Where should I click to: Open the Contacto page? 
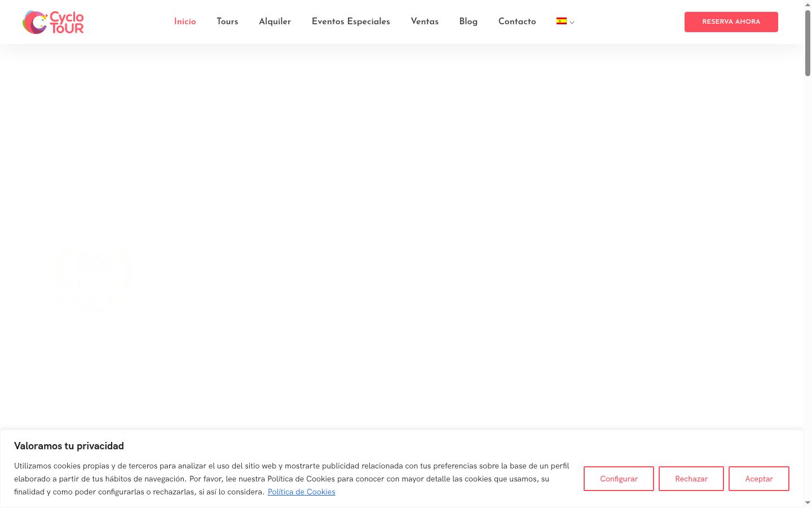point(517,21)
